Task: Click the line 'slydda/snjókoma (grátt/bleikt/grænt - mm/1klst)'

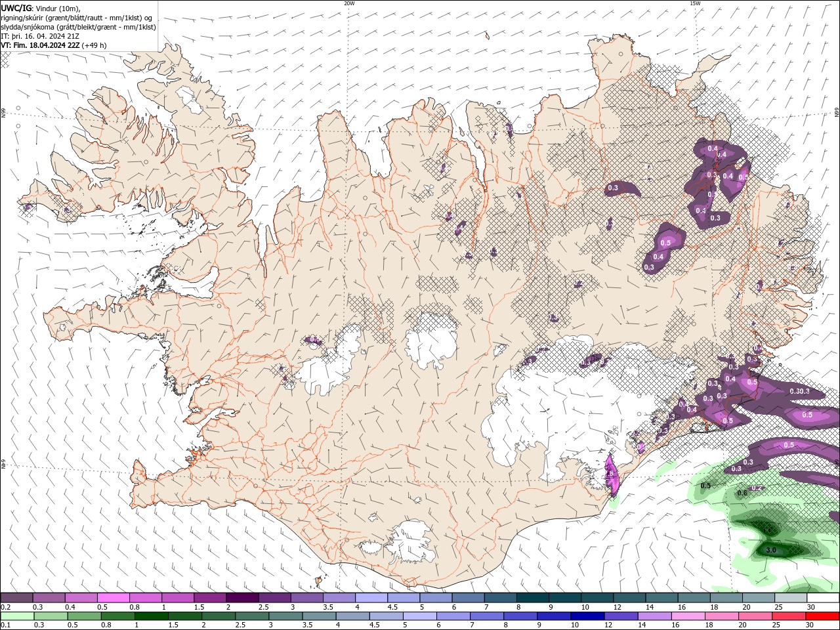Action: [x=78, y=27]
